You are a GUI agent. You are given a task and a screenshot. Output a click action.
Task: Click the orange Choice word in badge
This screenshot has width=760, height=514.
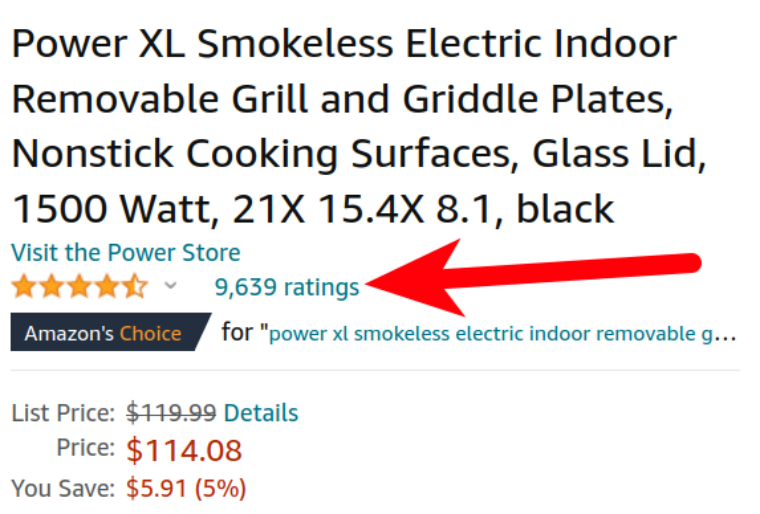[150, 334]
